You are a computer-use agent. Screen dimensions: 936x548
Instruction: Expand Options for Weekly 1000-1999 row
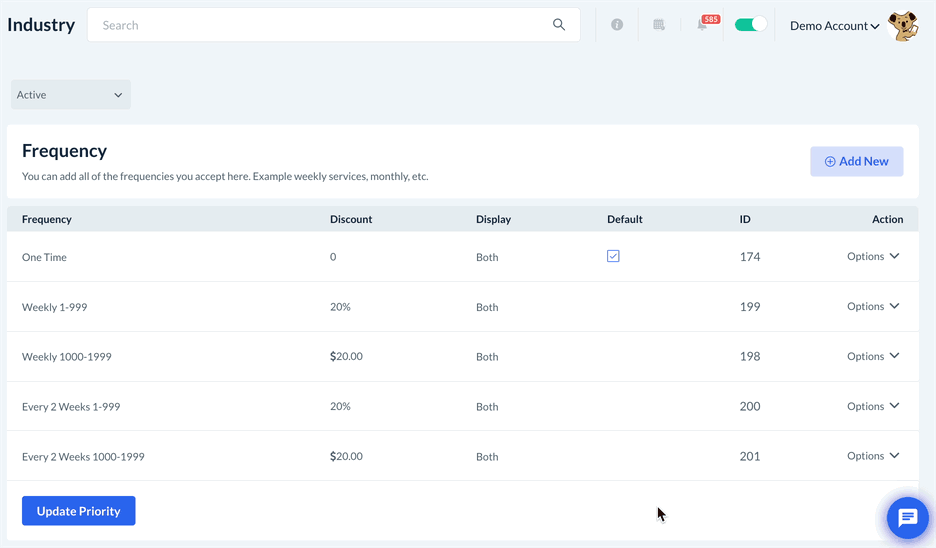click(x=873, y=356)
